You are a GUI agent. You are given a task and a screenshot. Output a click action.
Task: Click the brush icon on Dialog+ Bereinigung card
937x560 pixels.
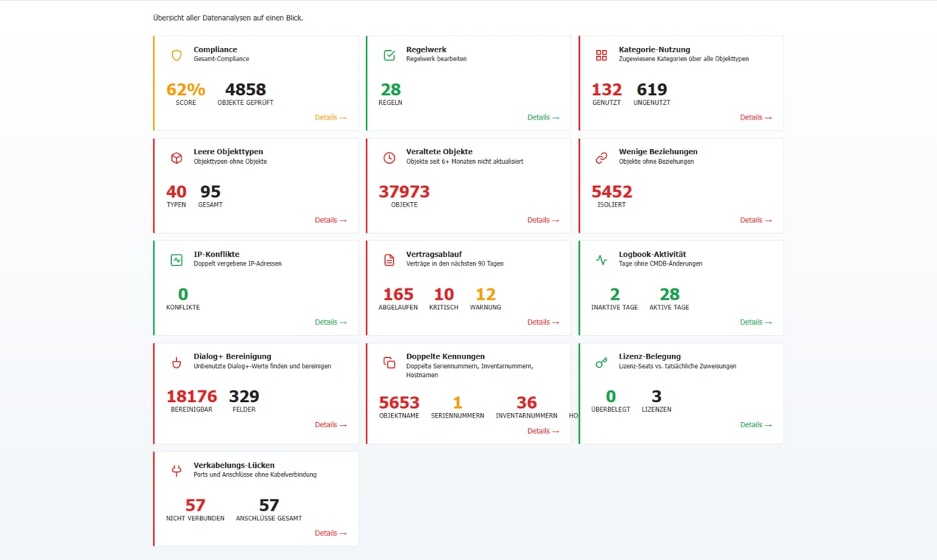click(176, 362)
